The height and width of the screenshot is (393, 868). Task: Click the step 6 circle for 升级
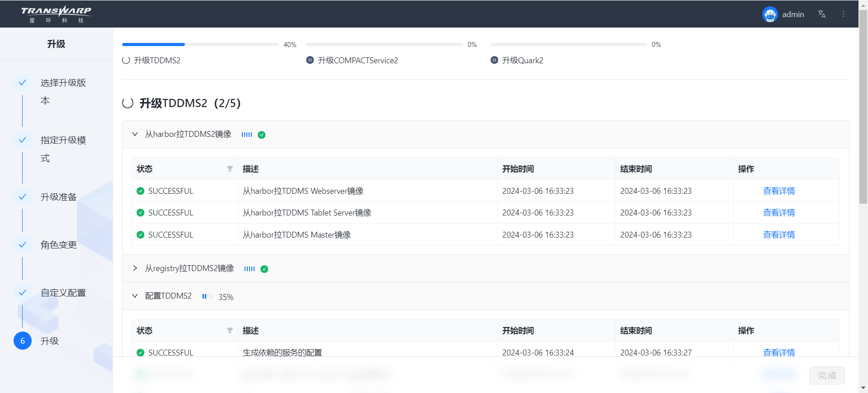point(22,341)
